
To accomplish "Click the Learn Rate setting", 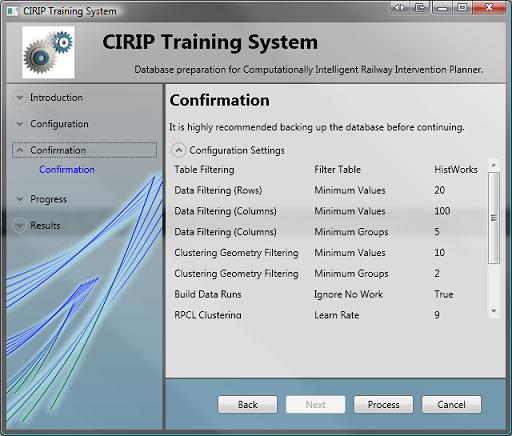I will [337, 315].
